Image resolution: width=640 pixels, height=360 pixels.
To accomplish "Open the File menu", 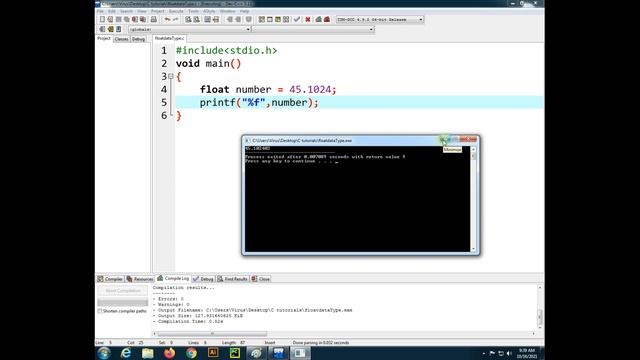I will (100, 11).
